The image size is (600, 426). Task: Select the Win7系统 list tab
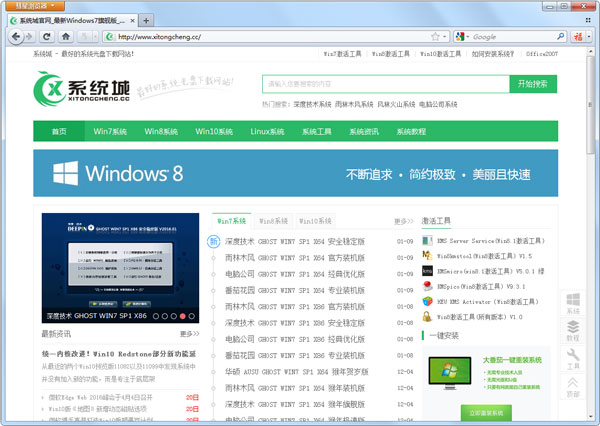[x=231, y=221]
